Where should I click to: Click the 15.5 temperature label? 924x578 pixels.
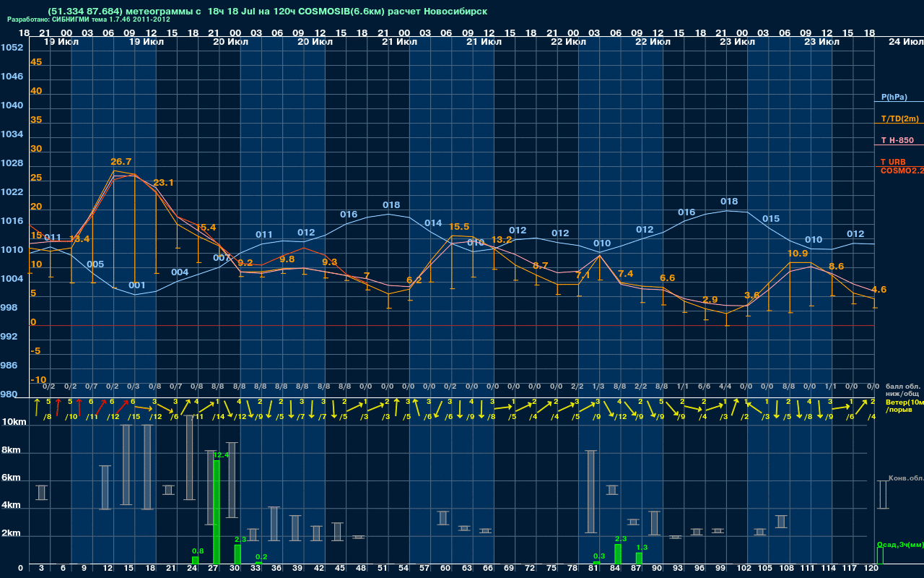click(459, 227)
